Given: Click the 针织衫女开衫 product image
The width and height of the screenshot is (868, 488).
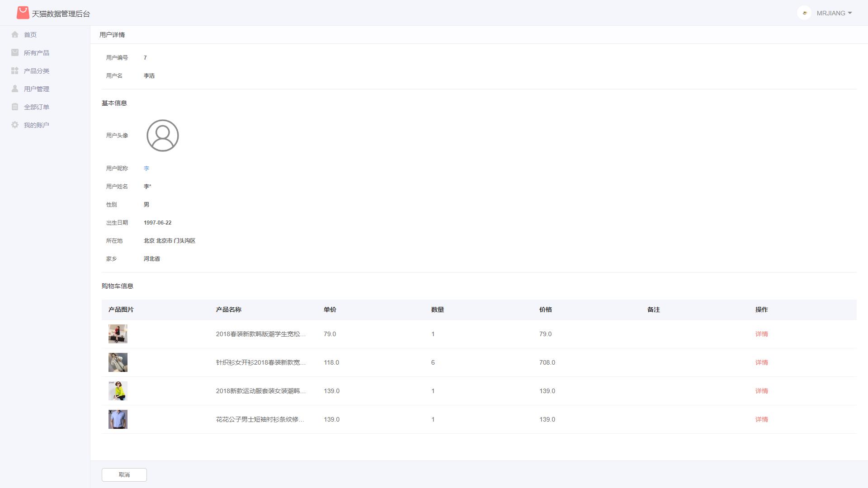Looking at the screenshot, I should pyautogui.click(x=118, y=362).
